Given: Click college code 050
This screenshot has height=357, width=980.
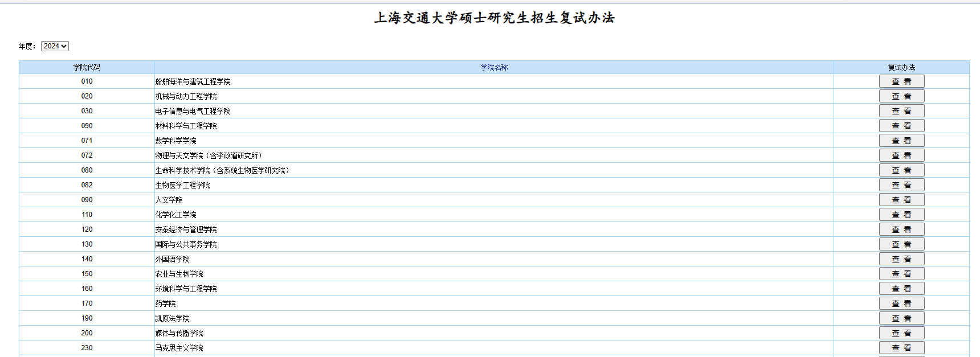Looking at the screenshot, I should (87, 126).
